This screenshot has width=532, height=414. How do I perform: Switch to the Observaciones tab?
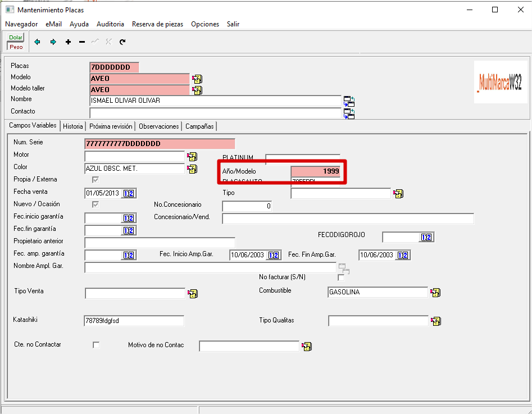pyautogui.click(x=159, y=126)
